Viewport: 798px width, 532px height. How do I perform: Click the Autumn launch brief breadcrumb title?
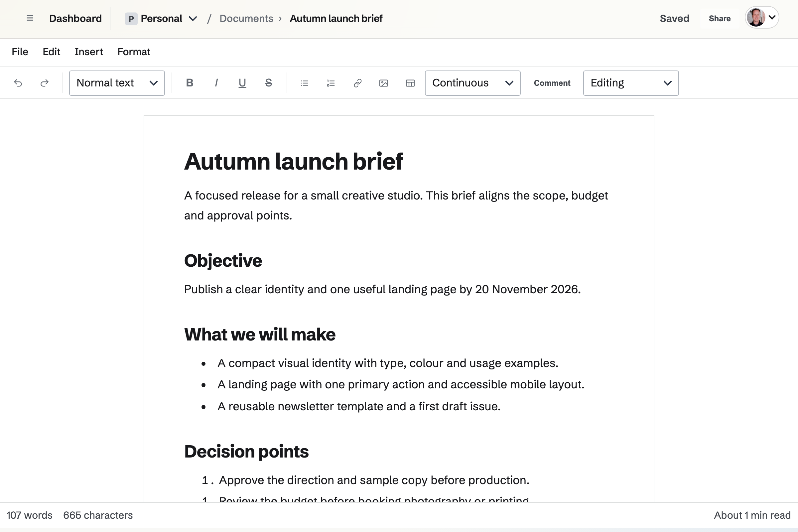(336, 18)
